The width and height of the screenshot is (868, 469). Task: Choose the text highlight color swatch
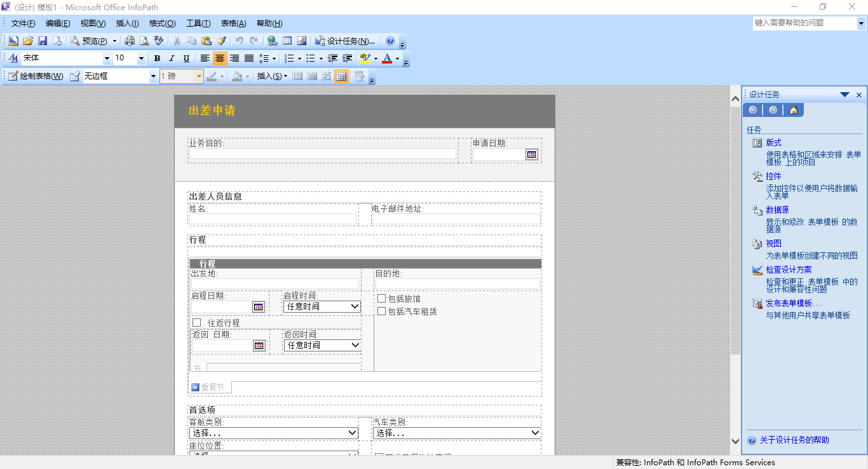(365, 58)
